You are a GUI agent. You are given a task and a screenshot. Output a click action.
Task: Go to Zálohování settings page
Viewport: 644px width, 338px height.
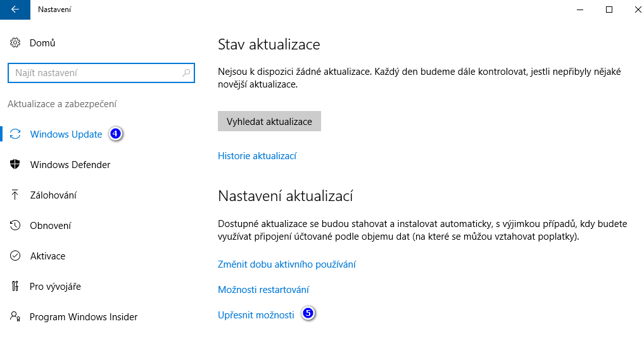(x=53, y=195)
